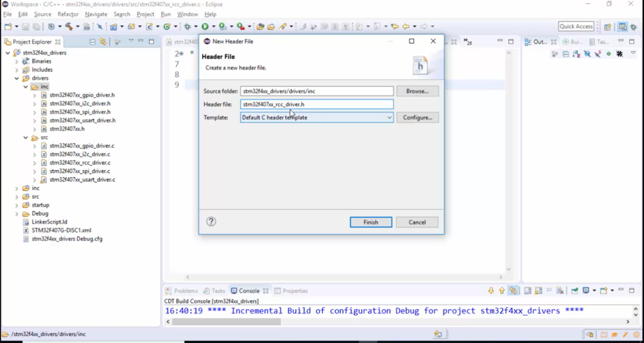Screen dimensions: 644x343
Task: Click the New C source file toolbar icon
Action: [x=150, y=26]
